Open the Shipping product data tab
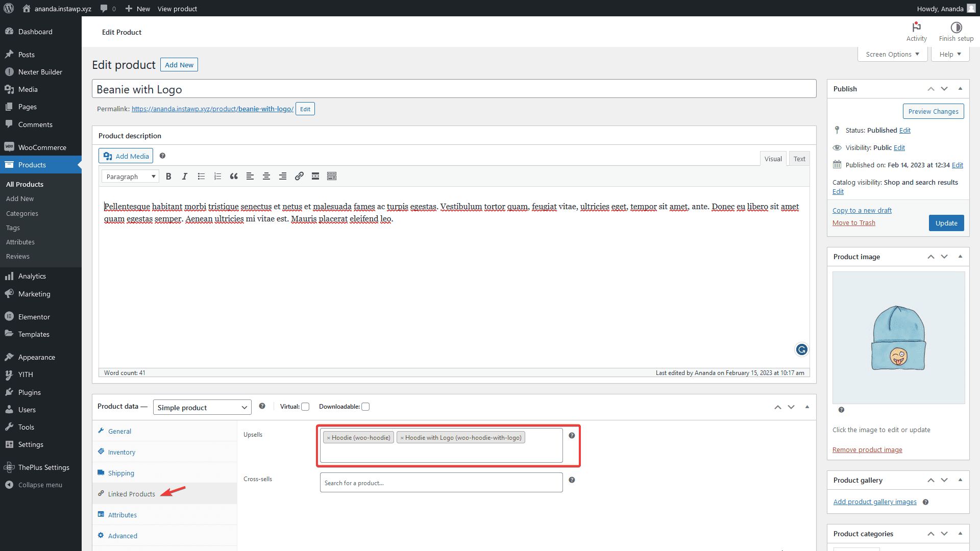This screenshot has width=980, height=551. click(x=165, y=473)
